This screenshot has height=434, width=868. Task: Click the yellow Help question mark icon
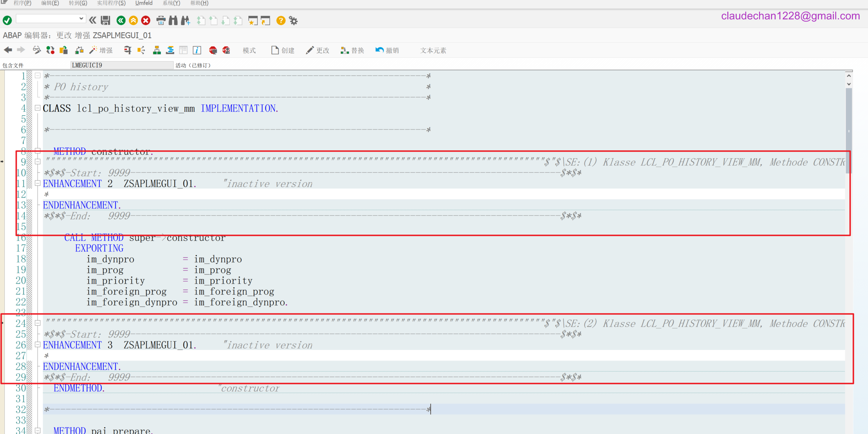281,20
